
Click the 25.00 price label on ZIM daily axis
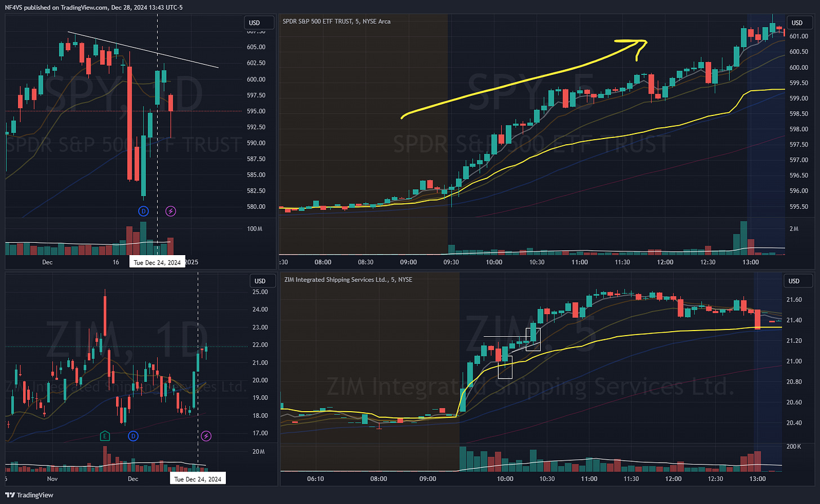coord(260,292)
